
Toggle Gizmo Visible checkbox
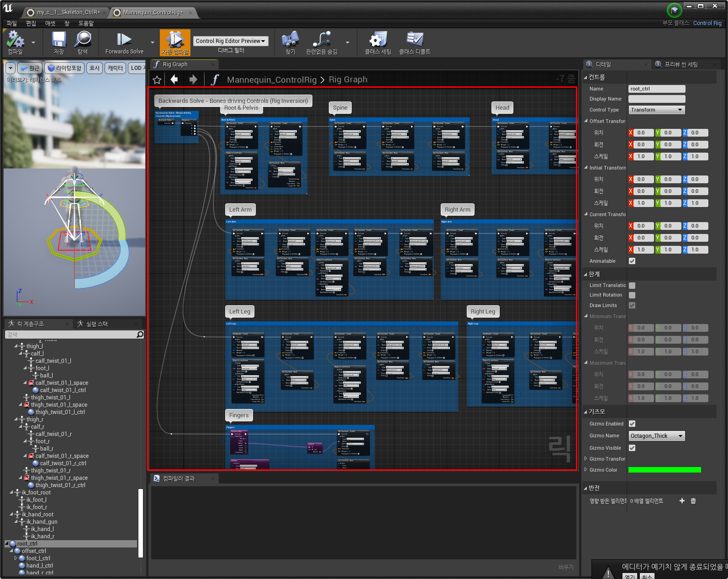pos(632,448)
